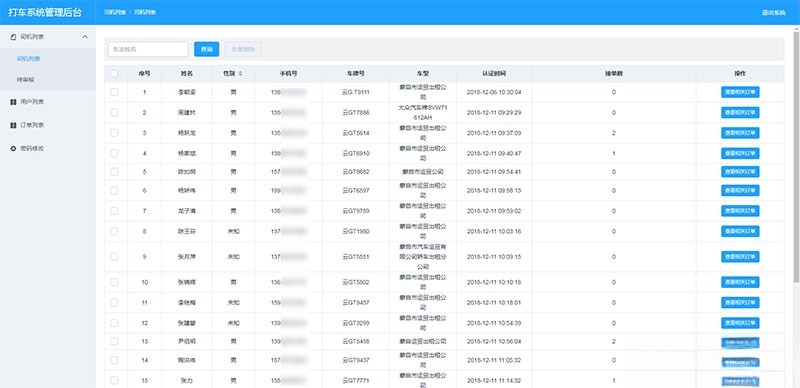Click the blue 查询 search button
This screenshot has height=388, width=800.
[207, 49]
